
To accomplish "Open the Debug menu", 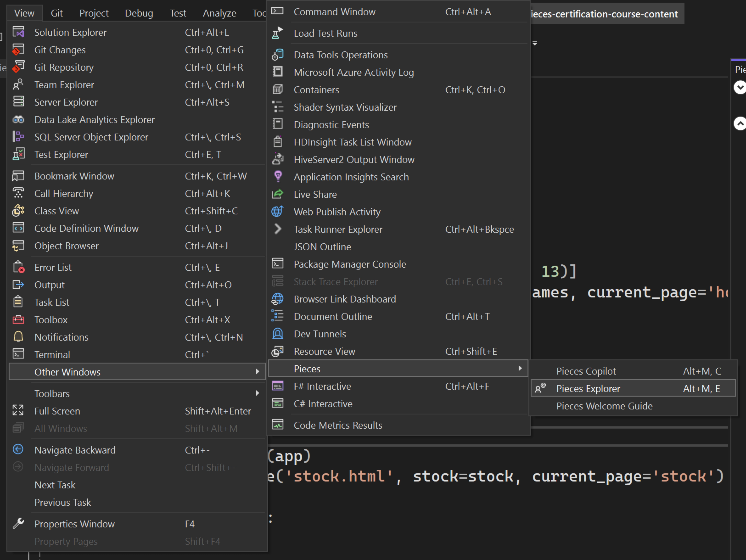I will (x=139, y=13).
